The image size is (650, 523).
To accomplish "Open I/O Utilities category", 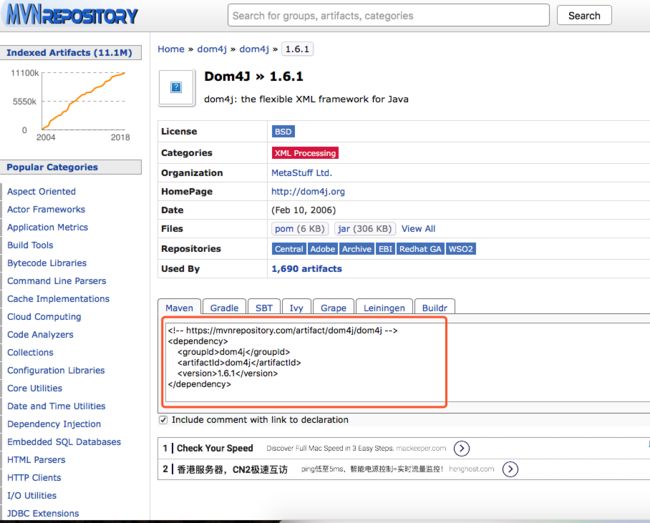I will tap(32, 495).
